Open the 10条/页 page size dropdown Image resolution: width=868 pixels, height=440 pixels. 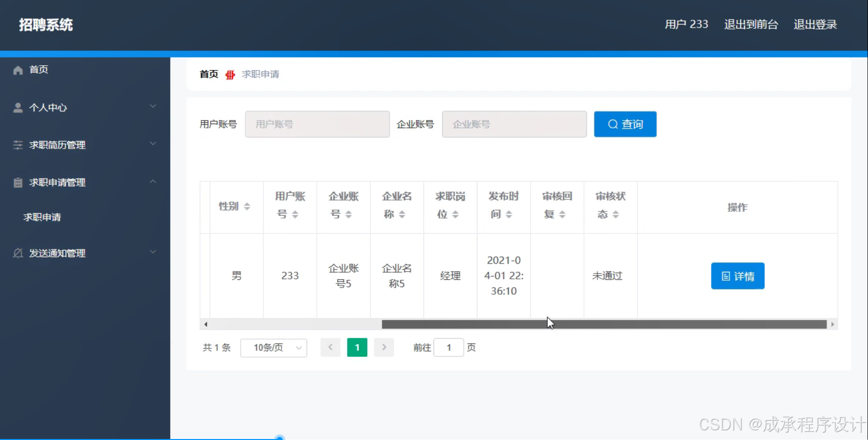(x=273, y=347)
